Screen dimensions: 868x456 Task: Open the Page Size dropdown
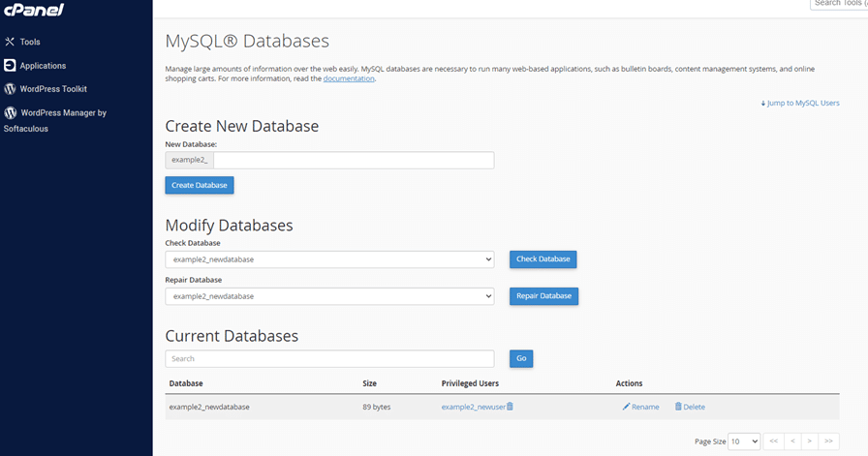744,441
